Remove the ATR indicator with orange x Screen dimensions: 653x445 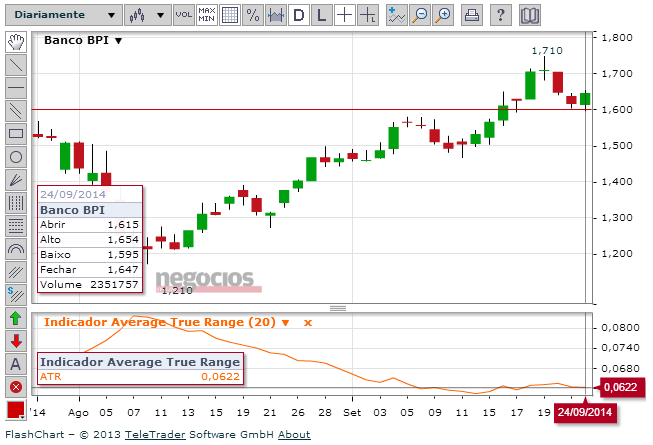(x=308, y=323)
